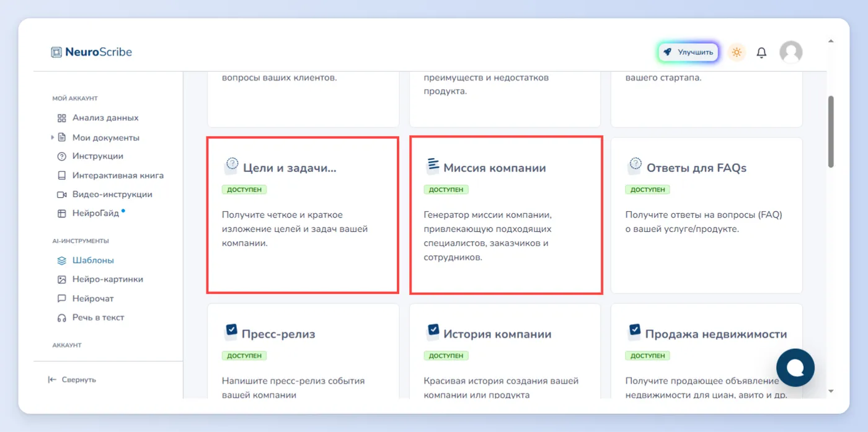868x432 pixels.
Task: Click text 'Напишите пресс-релиз события'
Action: point(293,381)
